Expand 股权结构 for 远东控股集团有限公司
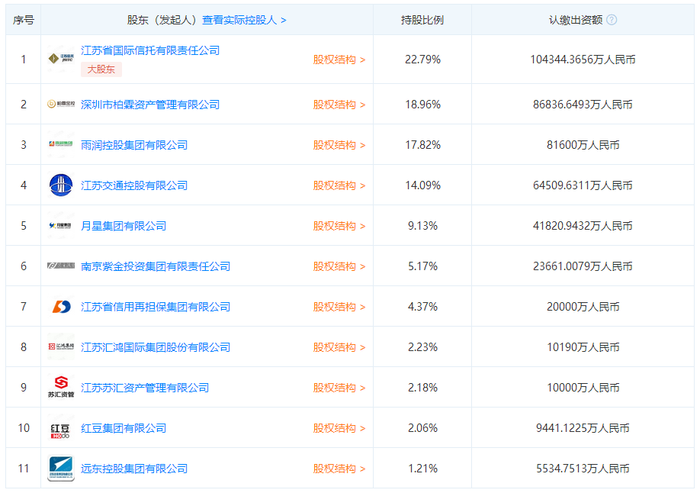 pyautogui.click(x=339, y=468)
